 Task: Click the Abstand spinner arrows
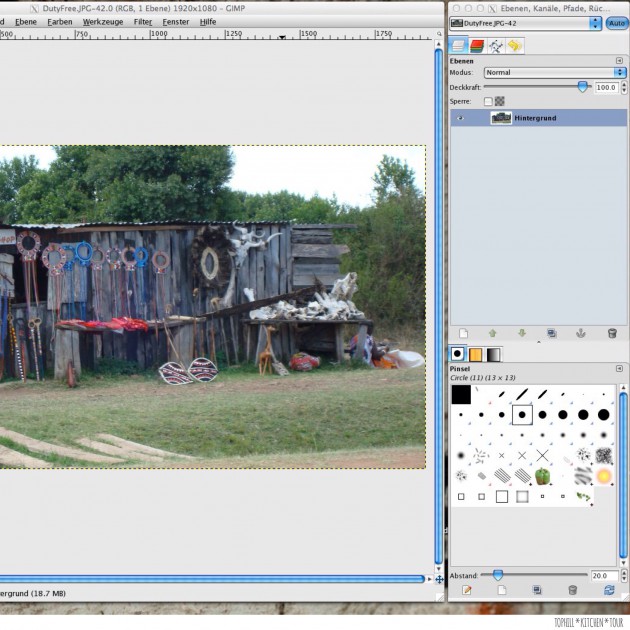tap(624, 576)
